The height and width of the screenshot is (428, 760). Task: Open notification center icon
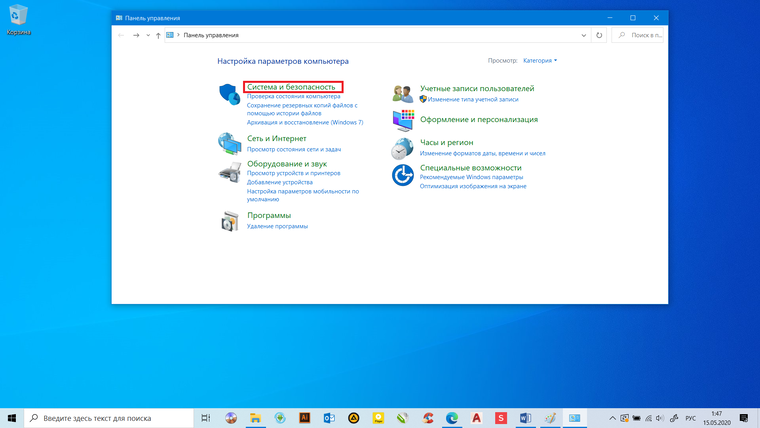744,418
